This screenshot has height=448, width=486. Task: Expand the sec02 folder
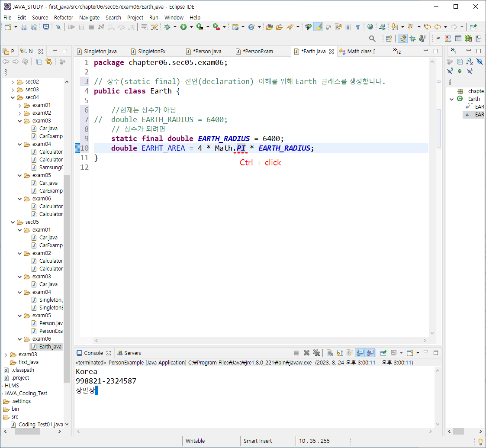point(13,82)
